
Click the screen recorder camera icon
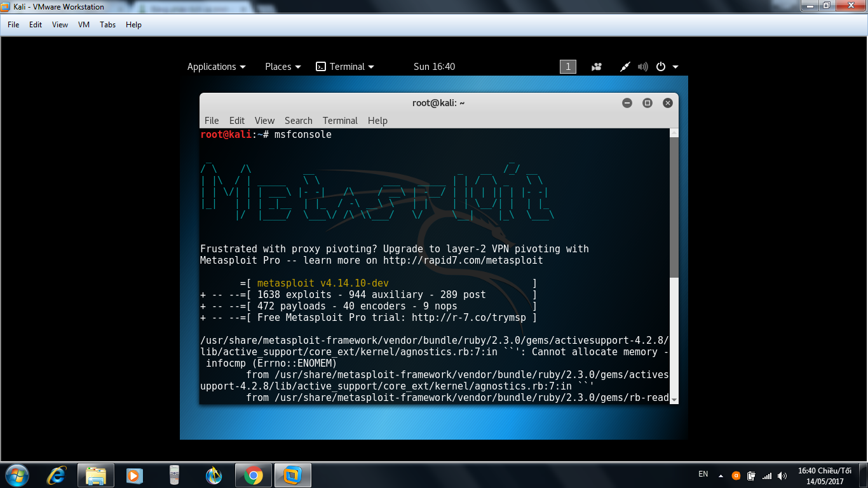pos(596,67)
